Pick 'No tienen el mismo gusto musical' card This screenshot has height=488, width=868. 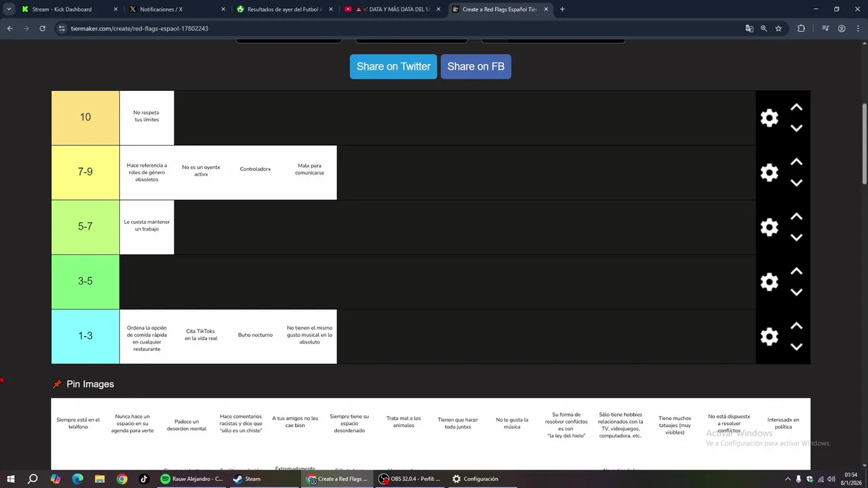coord(309,337)
